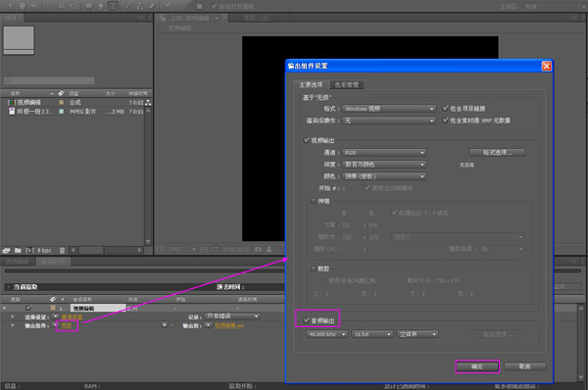
Task: Click the output module 无损 link
Action: coord(67,325)
